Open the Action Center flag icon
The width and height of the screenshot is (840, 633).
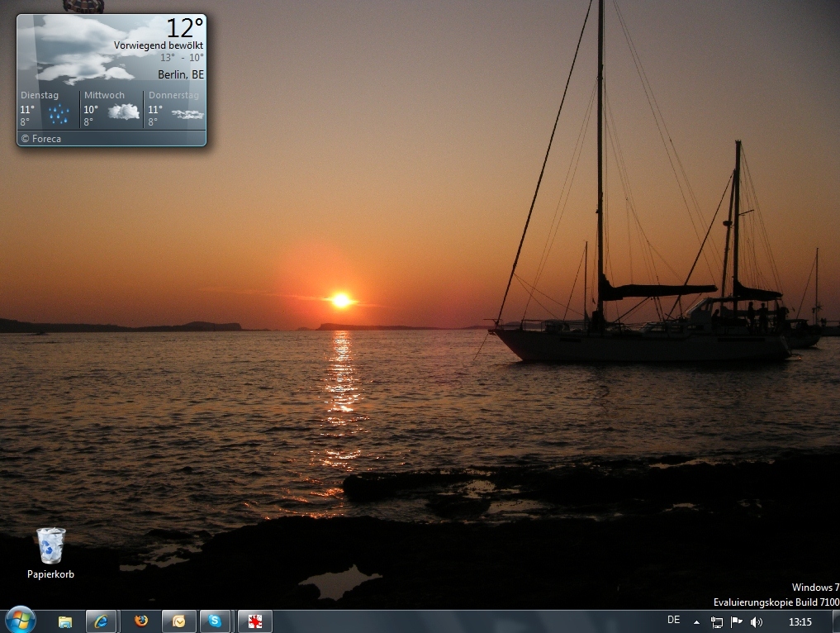pos(736,621)
